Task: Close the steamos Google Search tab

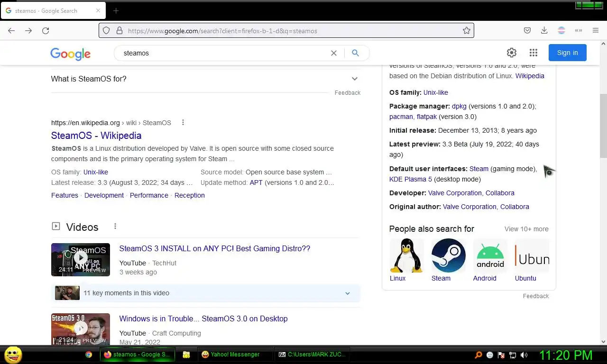Action: tap(98, 10)
